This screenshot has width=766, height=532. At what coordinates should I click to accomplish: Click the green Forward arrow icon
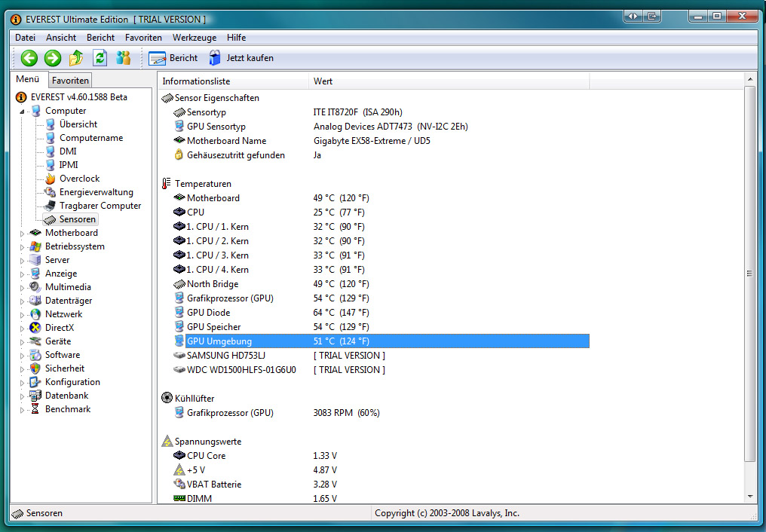[53, 58]
